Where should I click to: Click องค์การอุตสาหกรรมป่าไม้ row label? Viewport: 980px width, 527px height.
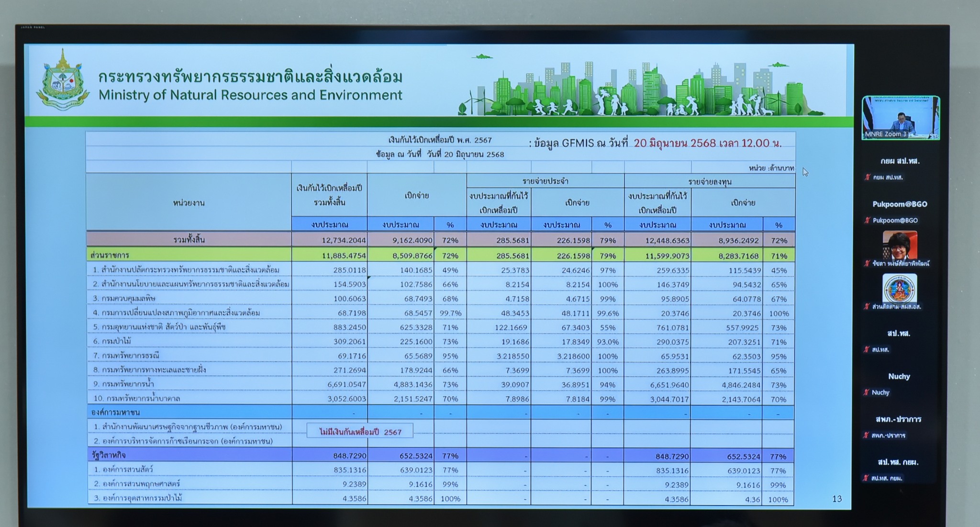[x=137, y=498]
